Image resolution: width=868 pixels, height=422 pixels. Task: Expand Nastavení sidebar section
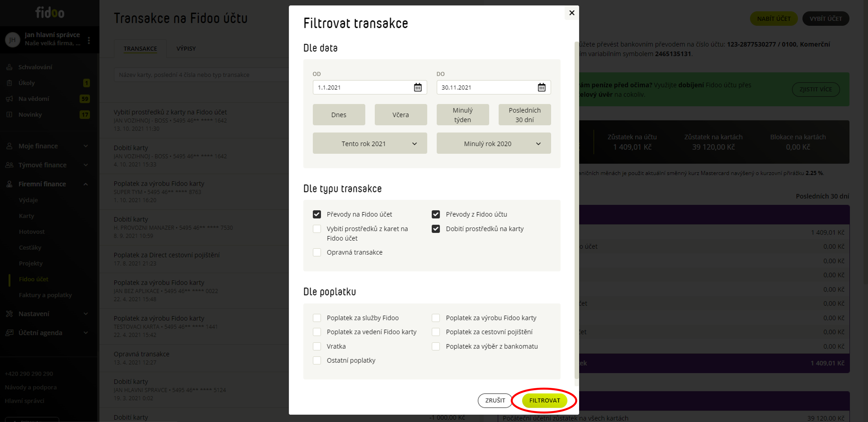click(86, 314)
